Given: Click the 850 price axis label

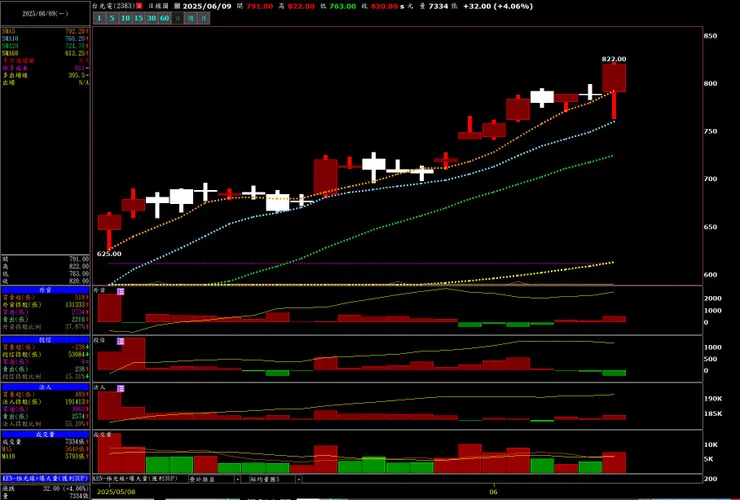Looking at the screenshot, I should (x=710, y=36).
